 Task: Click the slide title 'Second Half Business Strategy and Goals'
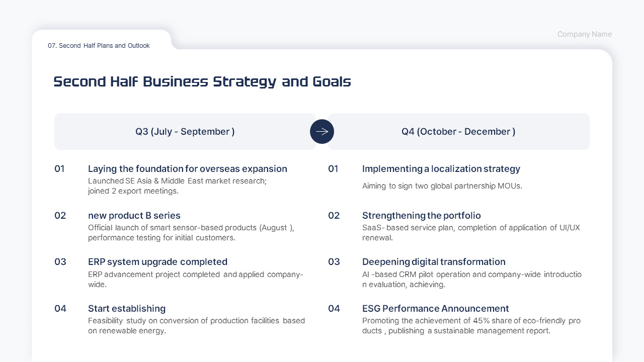coord(202,81)
